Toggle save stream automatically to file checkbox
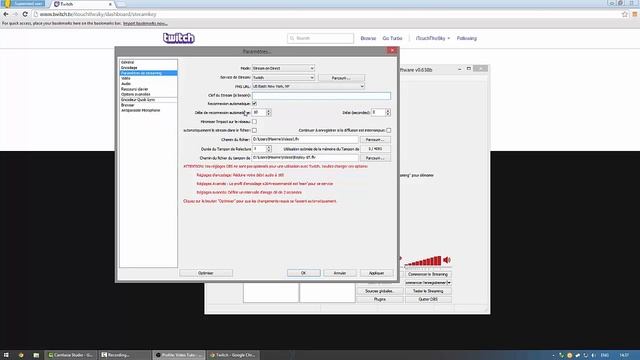640x360 pixels. point(254,130)
